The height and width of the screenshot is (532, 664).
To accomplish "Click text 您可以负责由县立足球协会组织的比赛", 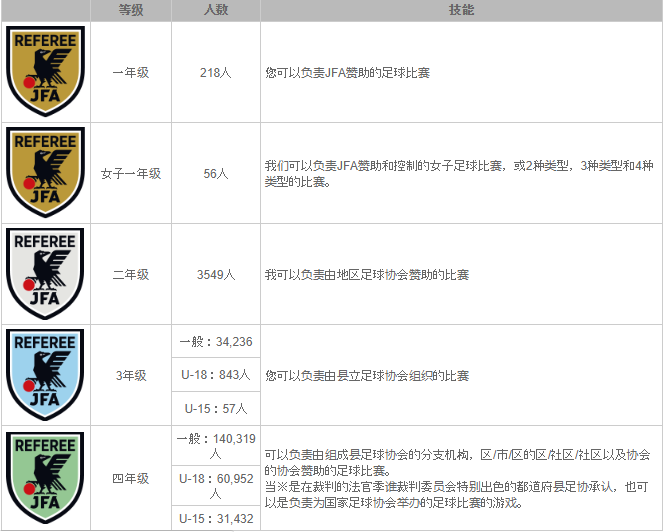I will click(367, 376).
